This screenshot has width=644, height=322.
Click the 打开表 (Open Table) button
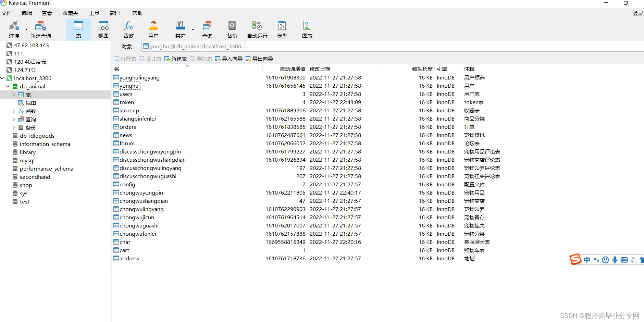pos(125,59)
